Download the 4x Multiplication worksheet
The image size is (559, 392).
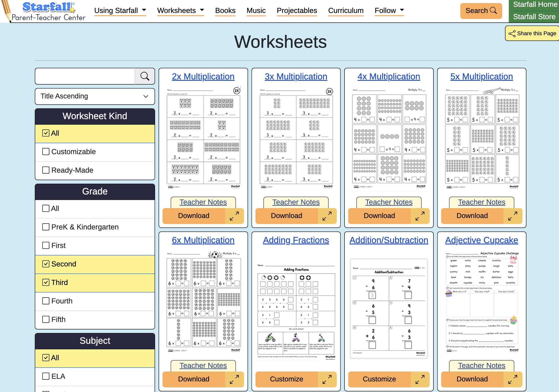[379, 216]
